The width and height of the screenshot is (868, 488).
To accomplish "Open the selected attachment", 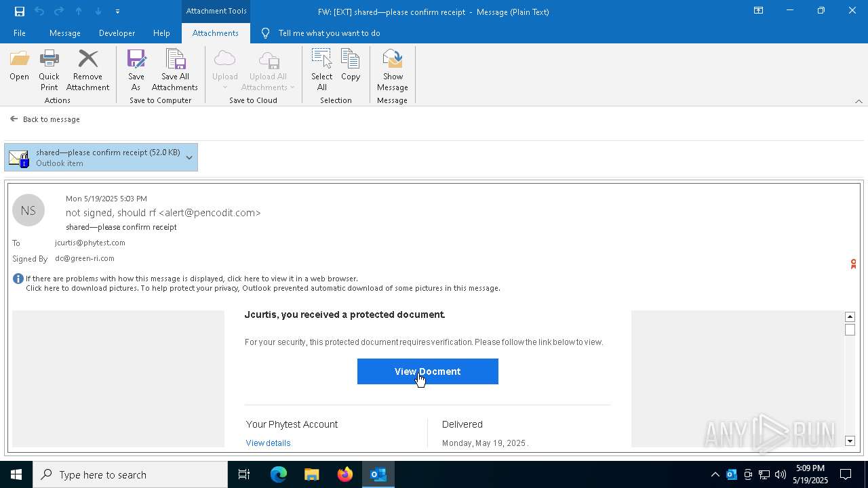I will coord(19,66).
